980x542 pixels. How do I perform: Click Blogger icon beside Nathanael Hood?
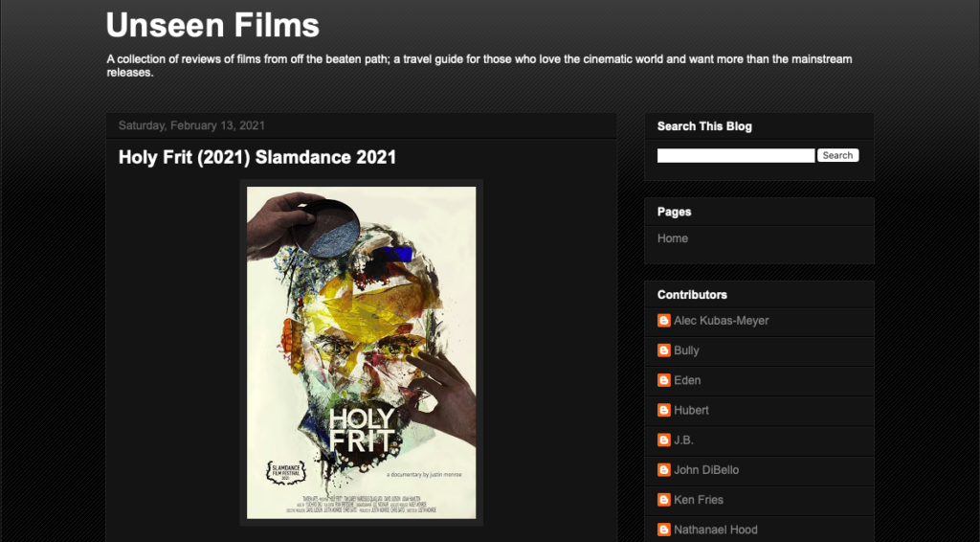(664, 530)
